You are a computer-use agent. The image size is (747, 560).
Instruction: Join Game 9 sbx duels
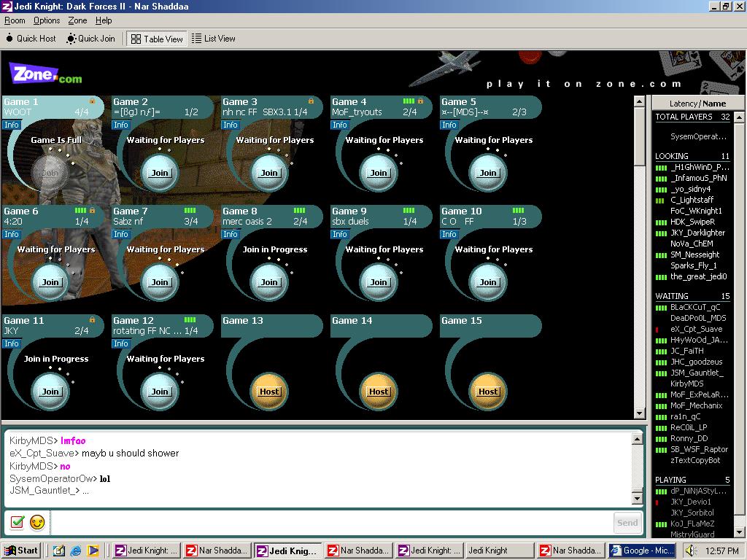pyautogui.click(x=379, y=282)
